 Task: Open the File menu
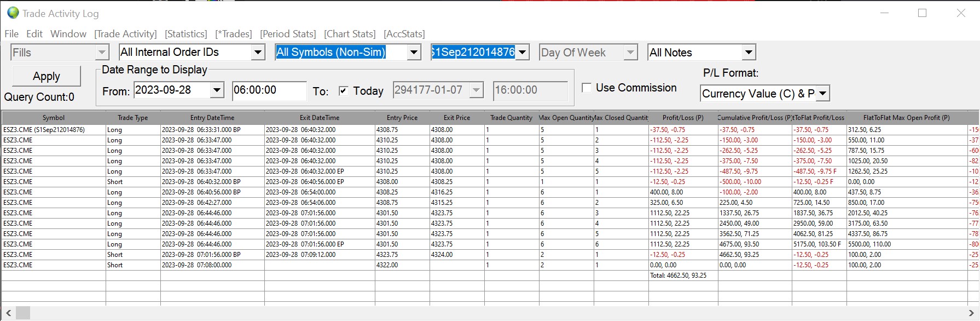coord(11,34)
